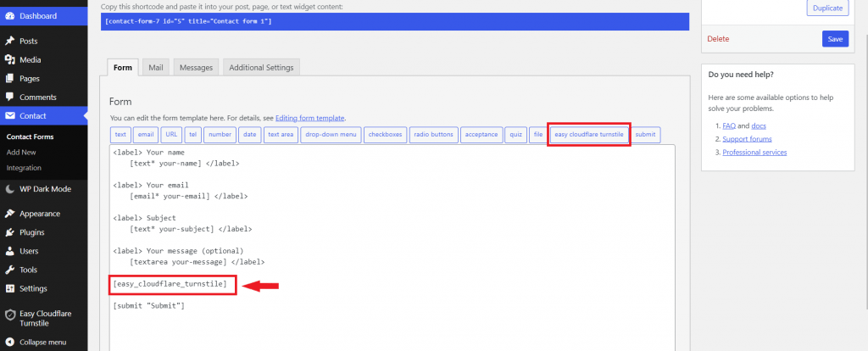This screenshot has width=868, height=351.
Task: Click the Users person icon
Action: [9, 251]
